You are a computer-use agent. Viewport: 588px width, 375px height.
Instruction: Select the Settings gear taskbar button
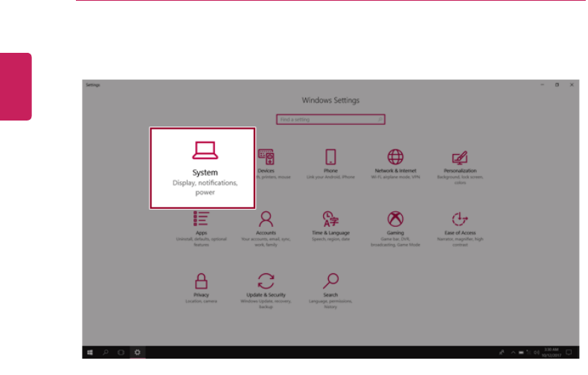[137, 353]
